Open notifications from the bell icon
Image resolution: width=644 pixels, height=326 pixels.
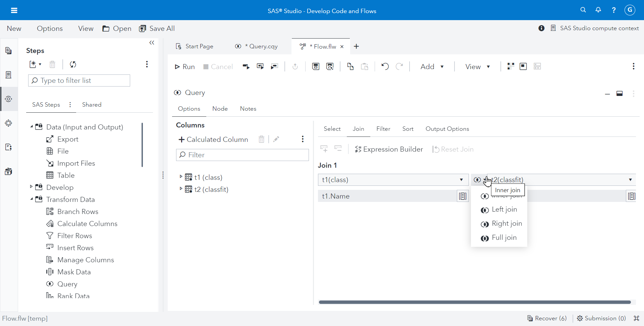[598, 10]
